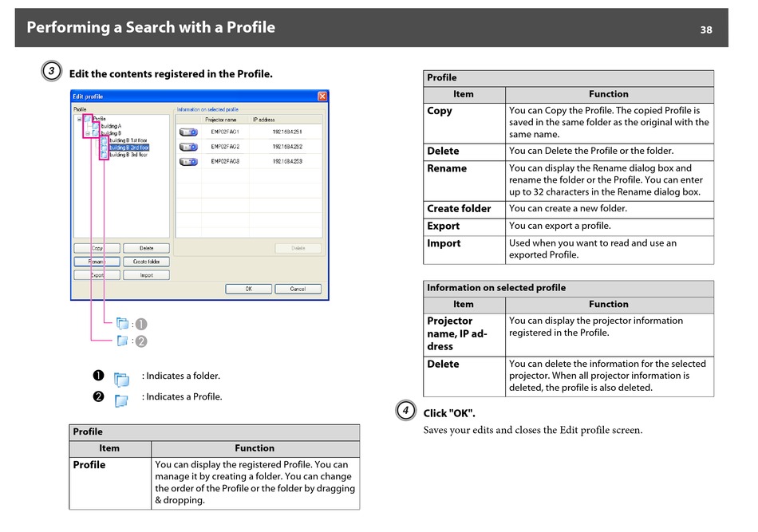The width and height of the screenshot is (758, 532).
Task: Click the Import button in the dialog
Action: [147, 275]
